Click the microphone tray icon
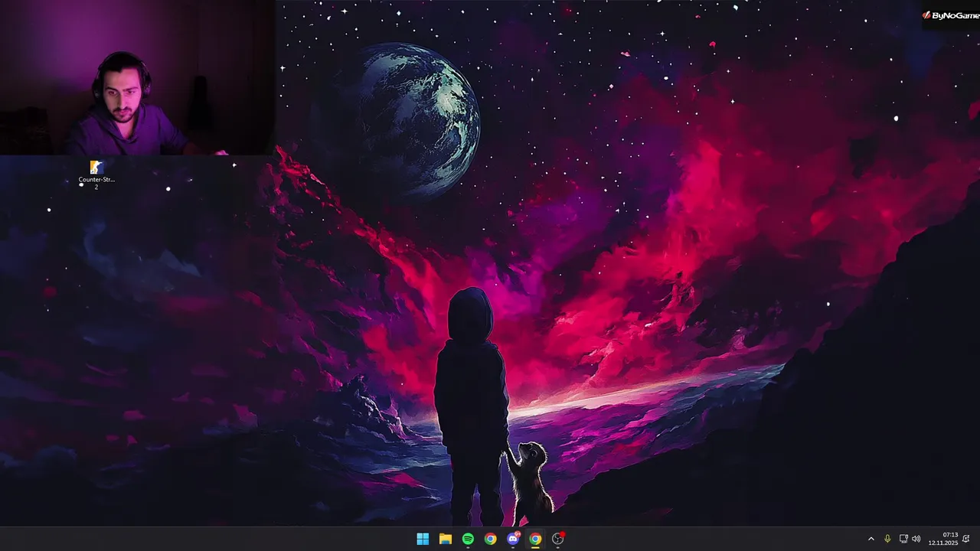980x551 pixels. click(887, 539)
